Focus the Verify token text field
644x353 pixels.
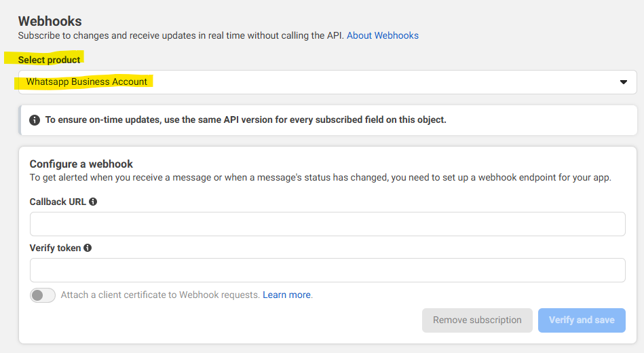coord(327,270)
